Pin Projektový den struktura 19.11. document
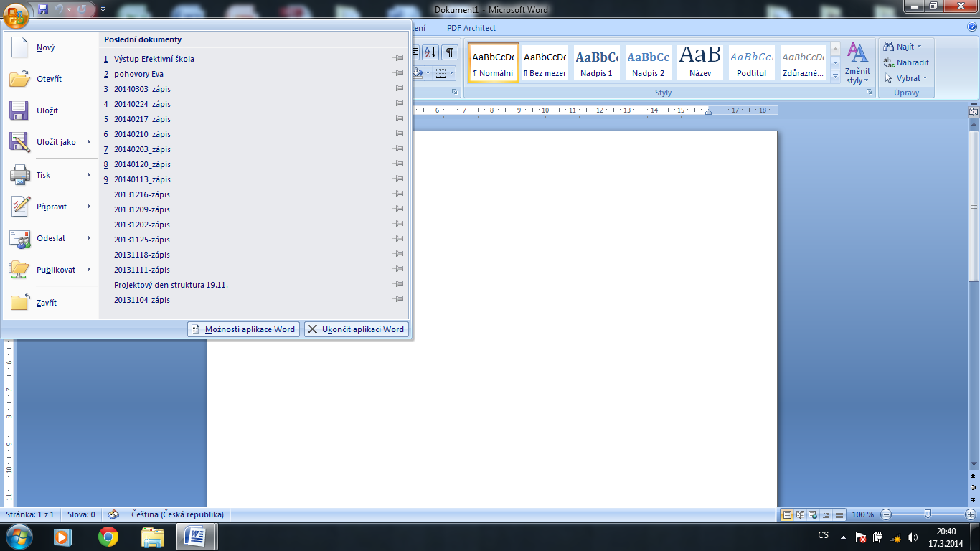980x551 pixels. pos(399,284)
